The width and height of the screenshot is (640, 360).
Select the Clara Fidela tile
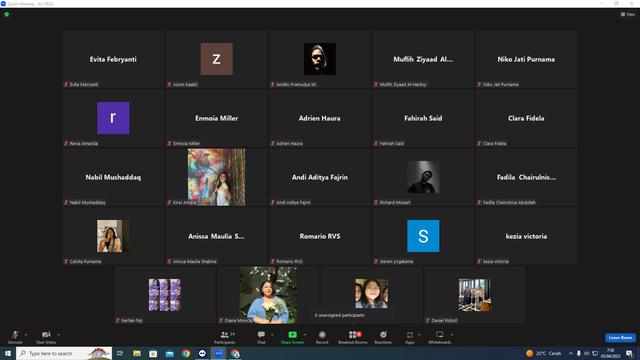click(526, 118)
